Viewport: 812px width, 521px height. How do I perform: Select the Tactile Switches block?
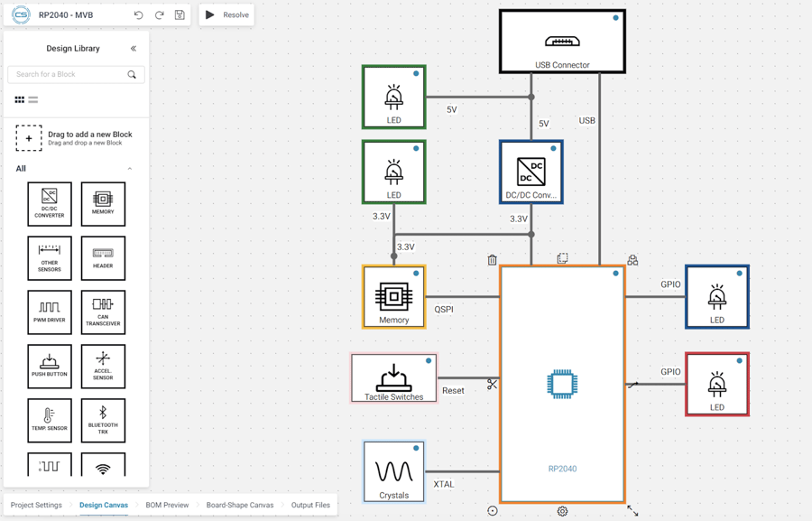point(394,378)
